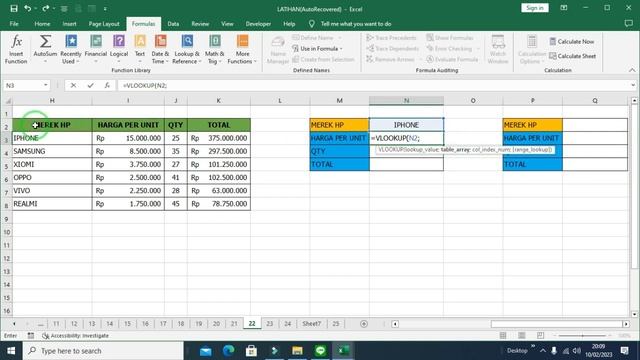Click the fx button beside the formula bar

pyautogui.click(x=107, y=85)
